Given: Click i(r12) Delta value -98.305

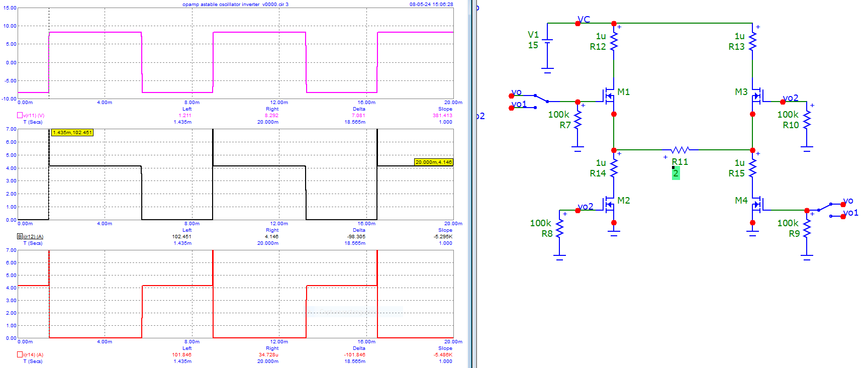Looking at the screenshot, I should point(356,237).
